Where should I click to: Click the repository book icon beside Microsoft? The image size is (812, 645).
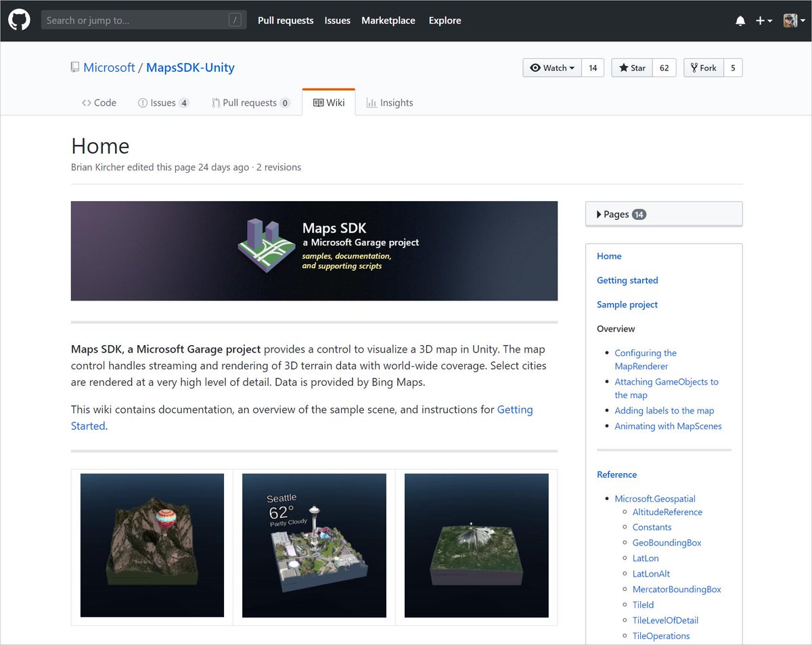tap(74, 68)
